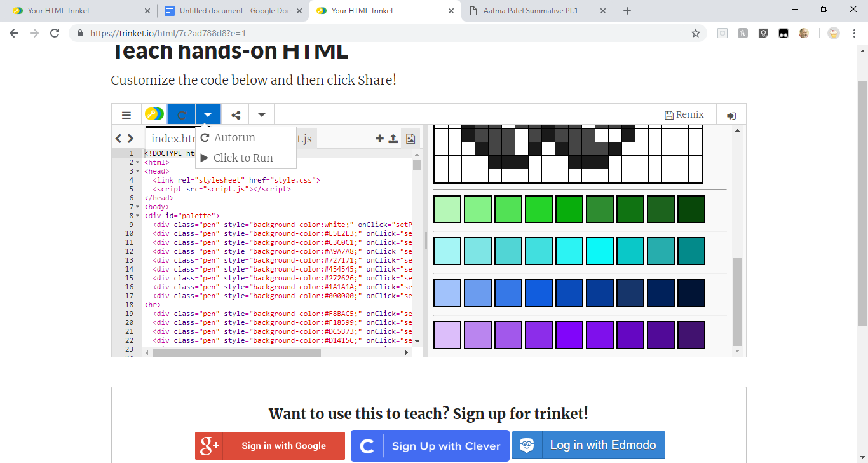Collapse the fold arrow on line 8 palette div
This screenshot has height=463, width=868.
(138, 216)
